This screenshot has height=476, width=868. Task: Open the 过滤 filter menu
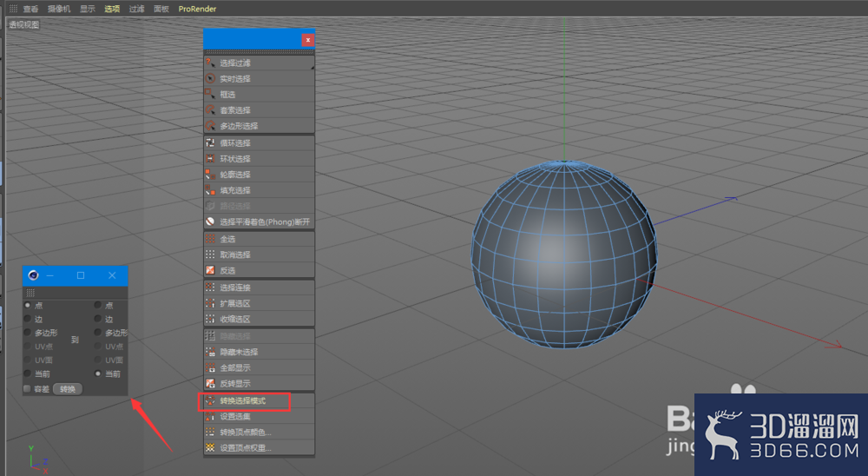pos(137,9)
